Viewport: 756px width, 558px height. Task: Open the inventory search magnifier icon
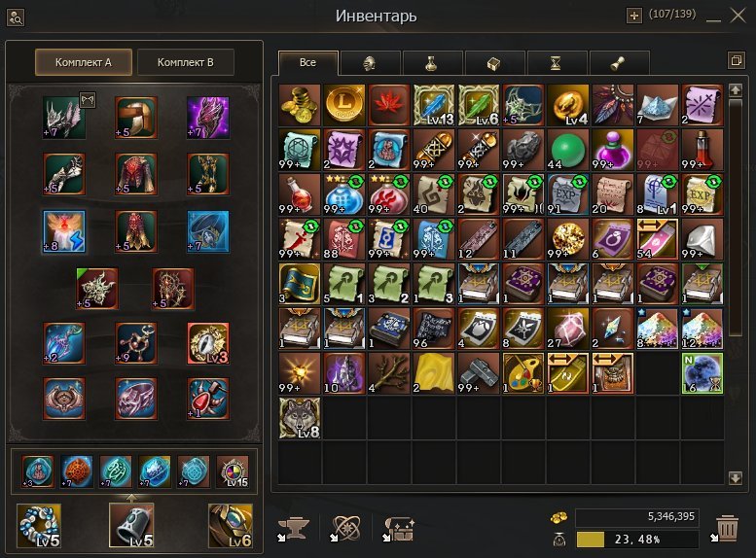pyautogui.click(x=16, y=17)
